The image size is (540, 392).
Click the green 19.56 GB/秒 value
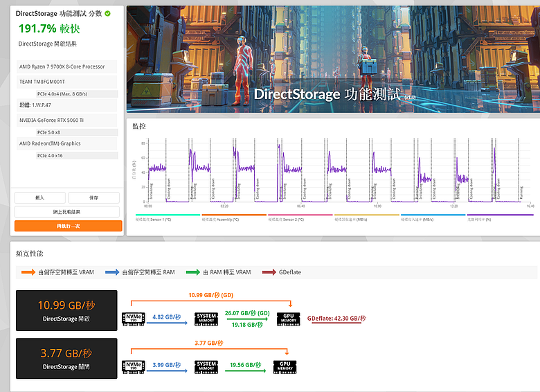pos(246,365)
